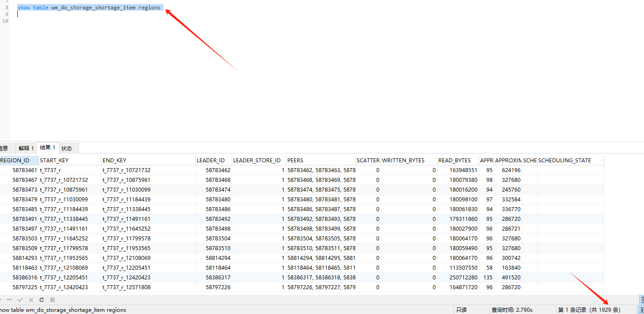644x314 pixels.
Task: Click the REGION_ID column header
Action: pyautogui.click(x=19, y=160)
